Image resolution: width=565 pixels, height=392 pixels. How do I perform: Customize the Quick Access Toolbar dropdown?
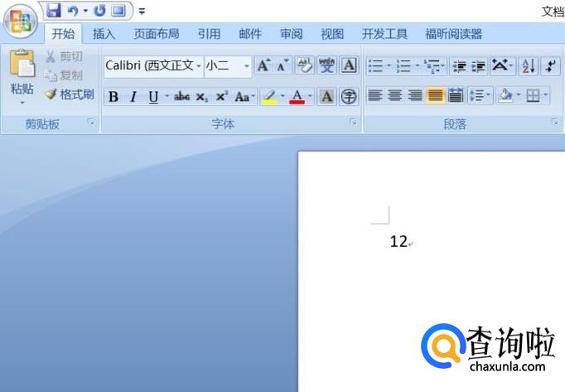142,12
